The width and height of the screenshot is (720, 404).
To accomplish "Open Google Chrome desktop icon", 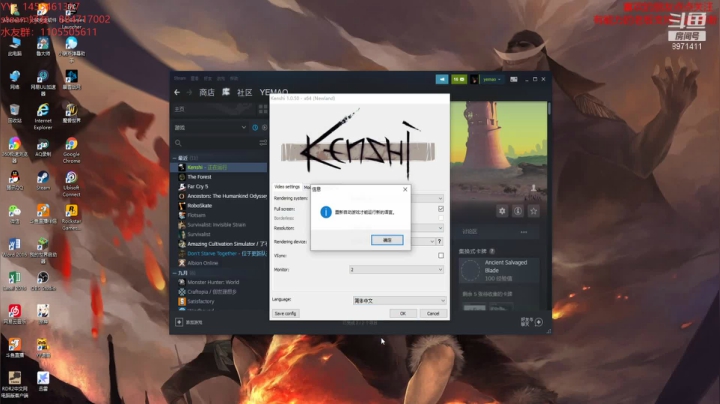I will [71, 150].
